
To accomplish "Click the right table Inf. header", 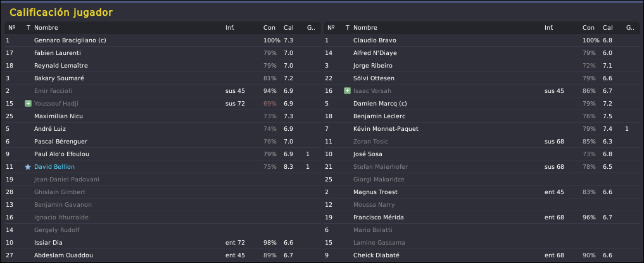I will 549,28.
